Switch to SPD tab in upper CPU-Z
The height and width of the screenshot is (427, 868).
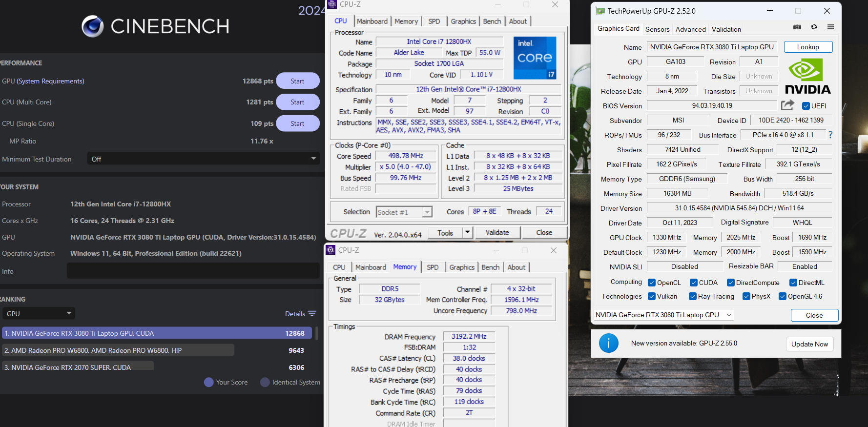(x=434, y=21)
